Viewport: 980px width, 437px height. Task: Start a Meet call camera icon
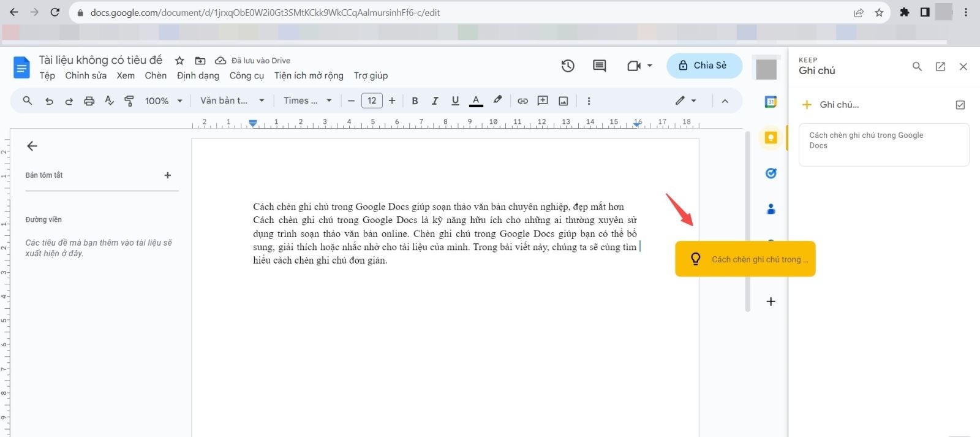pyautogui.click(x=633, y=66)
